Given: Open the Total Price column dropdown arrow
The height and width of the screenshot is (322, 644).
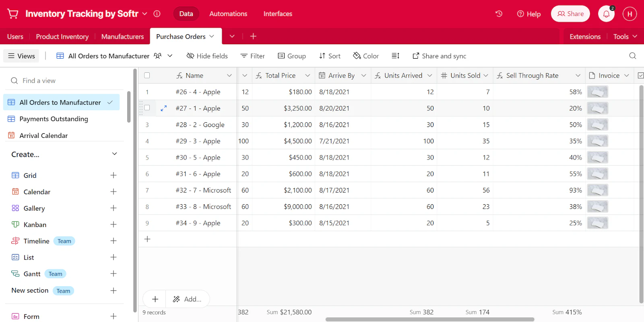Looking at the screenshot, I should 308,76.
